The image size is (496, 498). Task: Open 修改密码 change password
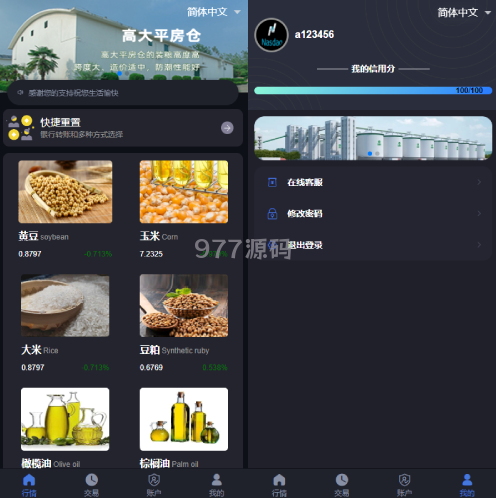click(x=373, y=214)
